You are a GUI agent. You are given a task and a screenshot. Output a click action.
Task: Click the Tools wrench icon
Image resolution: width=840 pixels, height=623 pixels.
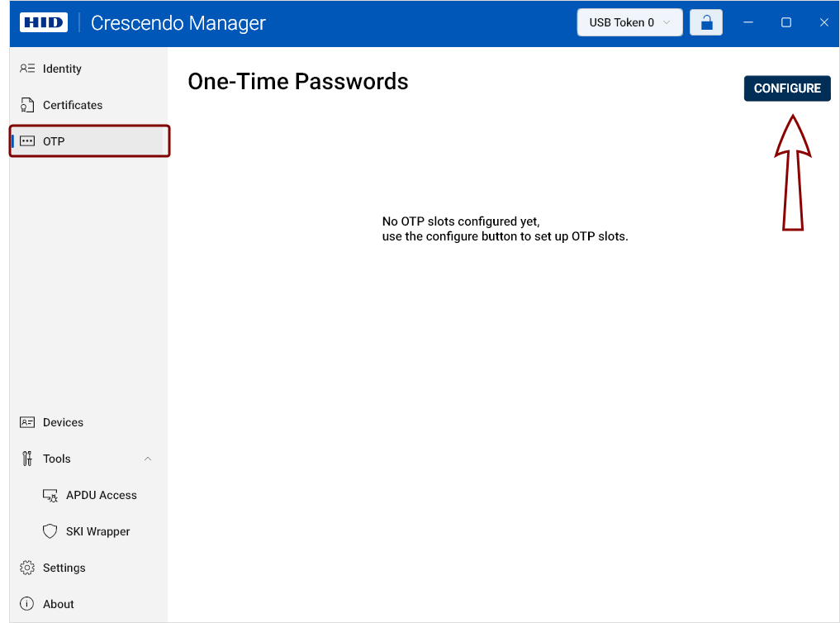point(26,459)
